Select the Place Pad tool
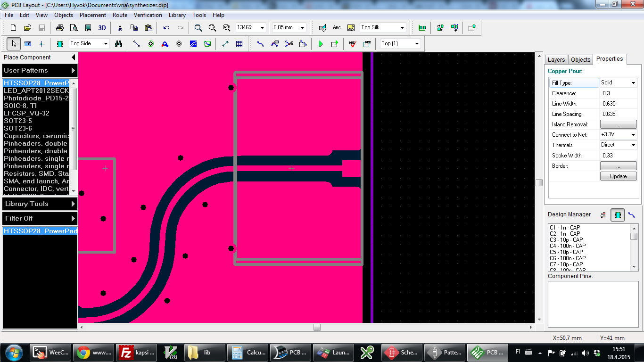 point(150,44)
